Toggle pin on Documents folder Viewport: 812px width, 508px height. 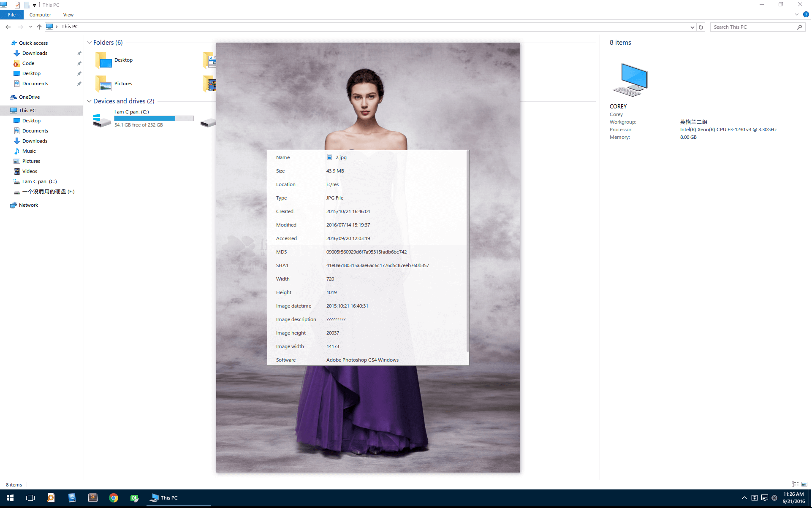click(x=79, y=83)
